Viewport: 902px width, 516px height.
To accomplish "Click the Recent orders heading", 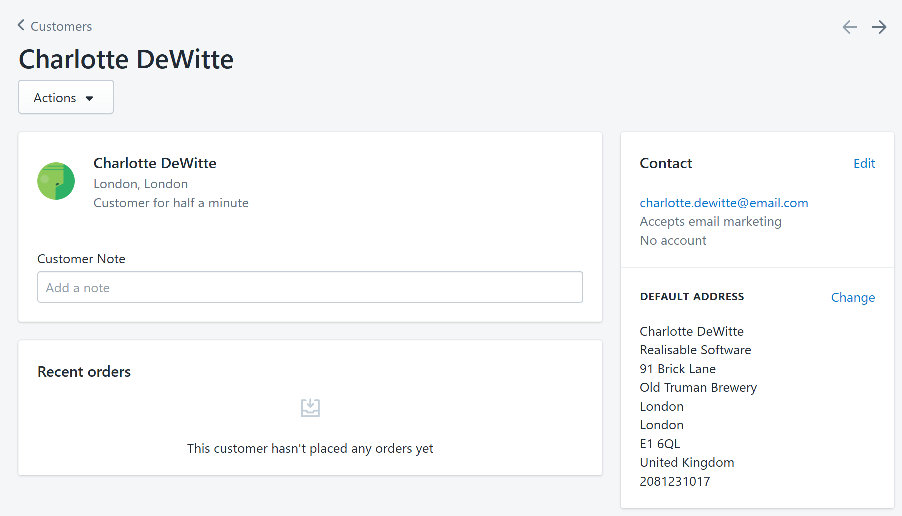I will [84, 371].
